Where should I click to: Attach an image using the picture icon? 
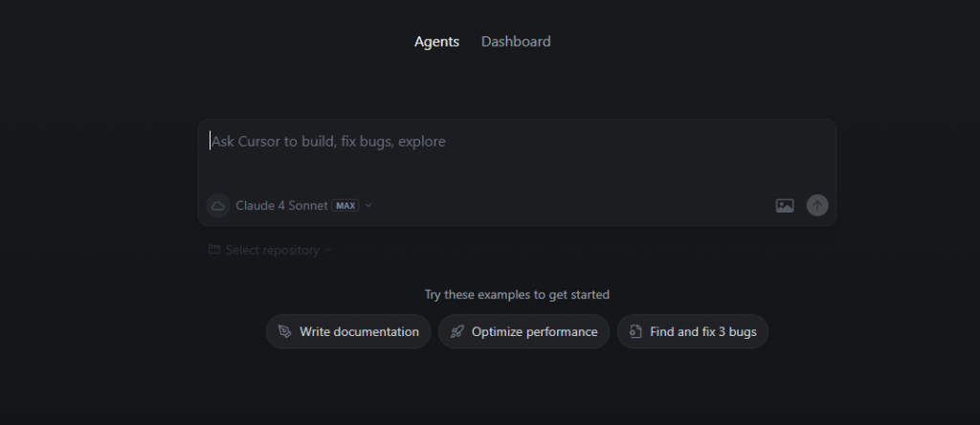pyautogui.click(x=785, y=206)
